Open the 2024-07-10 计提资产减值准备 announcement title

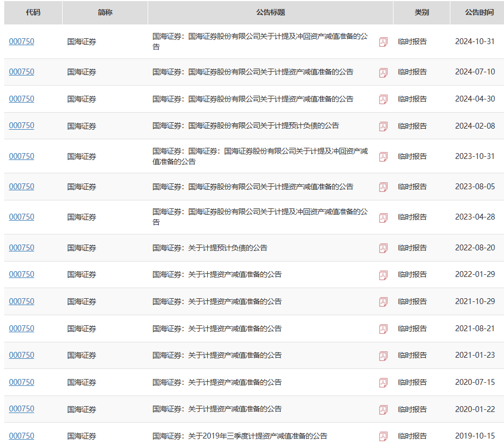[253, 72]
